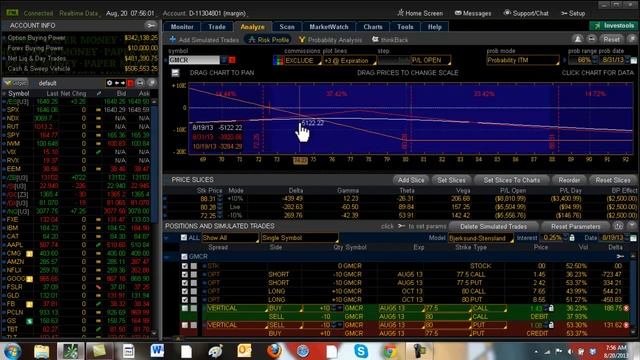This screenshot has height=360, width=640.
Task: Toggle the GMCR group checkbox
Action: 184,257
